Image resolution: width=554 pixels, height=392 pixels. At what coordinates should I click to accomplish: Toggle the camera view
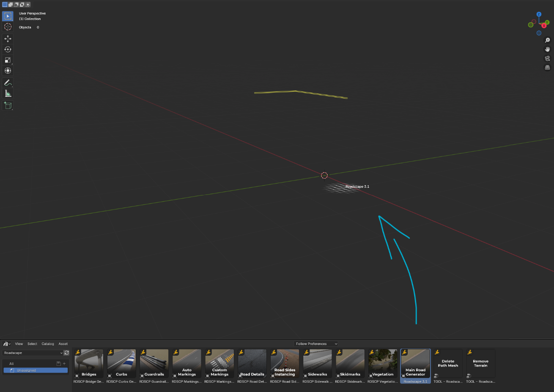click(547, 58)
